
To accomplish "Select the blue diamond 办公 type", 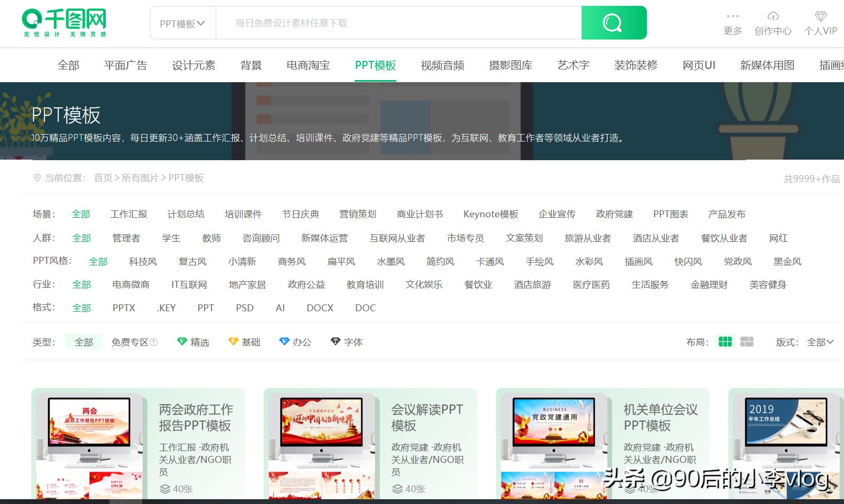I will click(295, 342).
